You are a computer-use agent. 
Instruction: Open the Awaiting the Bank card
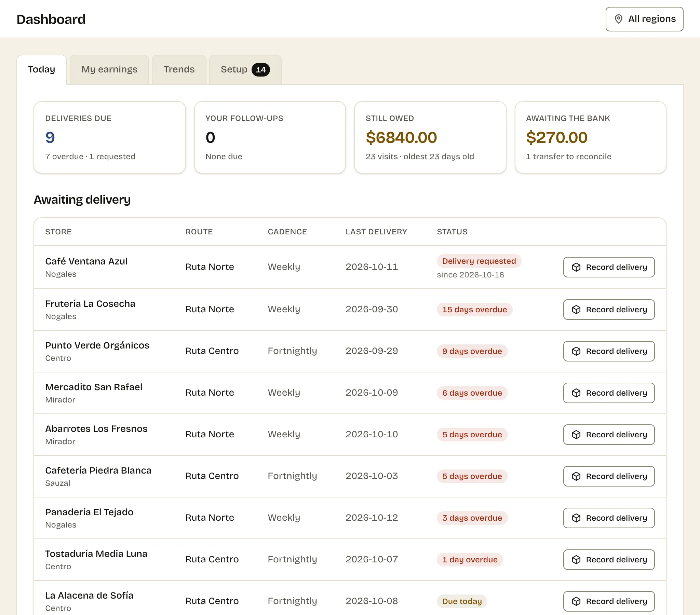(590, 137)
